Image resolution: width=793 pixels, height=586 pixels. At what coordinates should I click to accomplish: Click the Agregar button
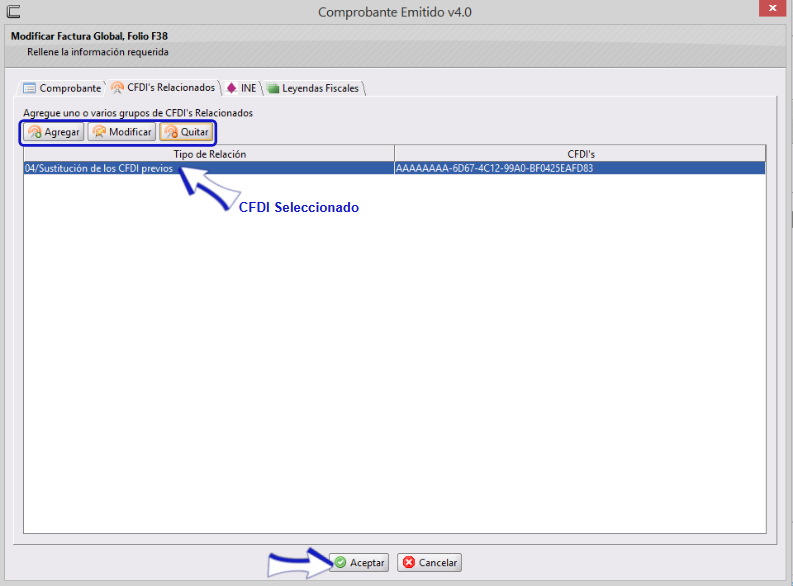click(54, 132)
